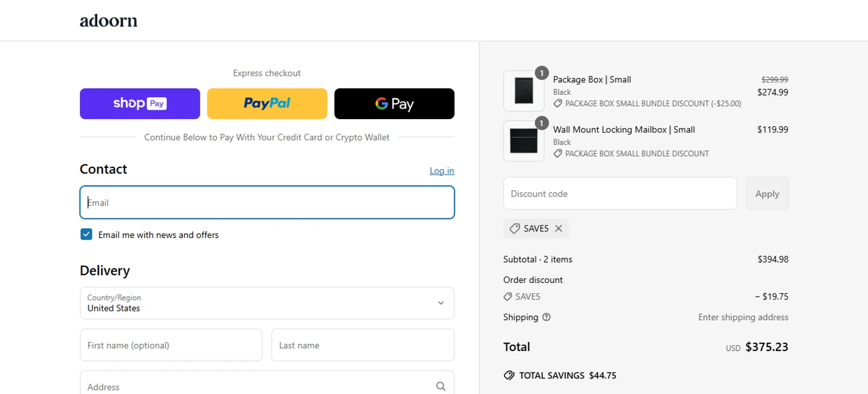Remove the SAVE5 discount code
Viewport: 868px width, 394px height.
pyautogui.click(x=558, y=229)
